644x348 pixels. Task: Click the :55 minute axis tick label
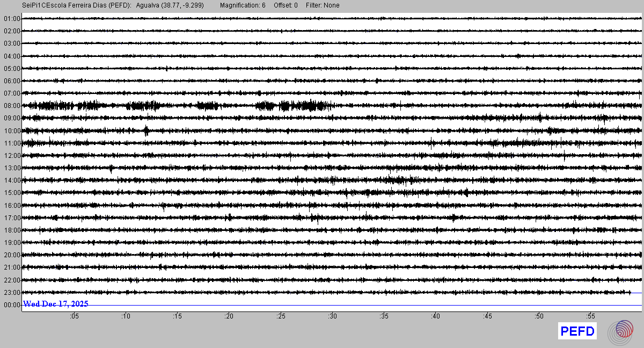(x=590, y=316)
